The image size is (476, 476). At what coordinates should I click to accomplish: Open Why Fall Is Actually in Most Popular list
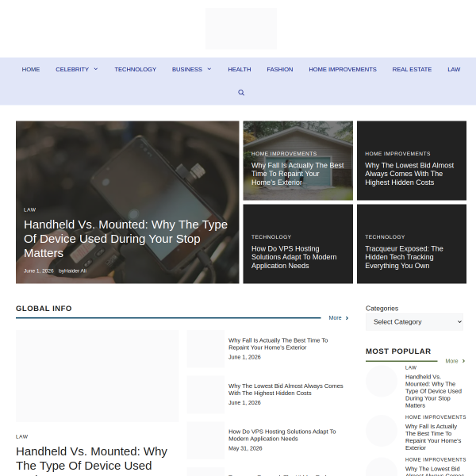pyautogui.click(x=433, y=437)
